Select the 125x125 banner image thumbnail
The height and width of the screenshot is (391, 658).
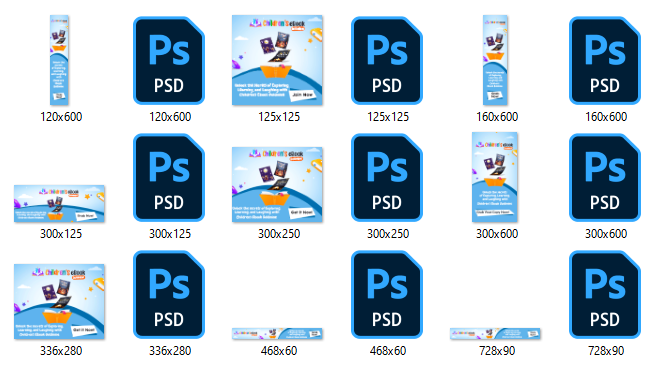(x=277, y=60)
